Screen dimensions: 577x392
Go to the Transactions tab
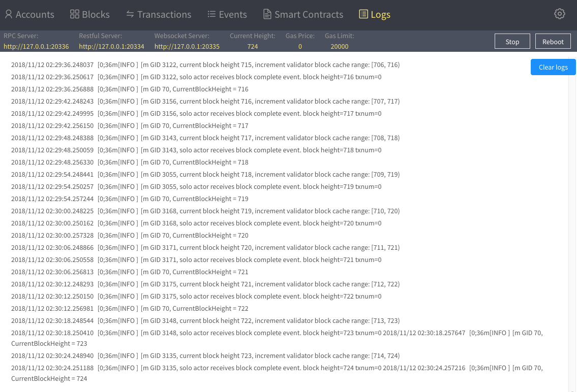tap(159, 14)
